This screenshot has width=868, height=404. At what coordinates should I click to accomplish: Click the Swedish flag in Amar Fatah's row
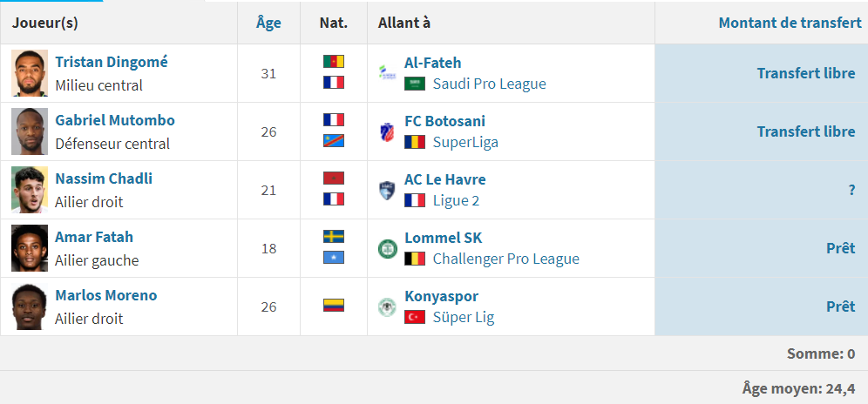(x=334, y=236)
